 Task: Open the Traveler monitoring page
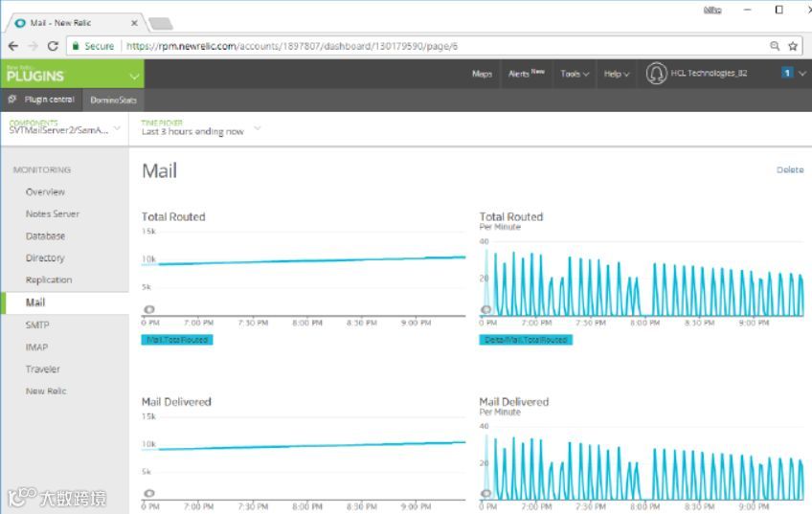(43, 369)
